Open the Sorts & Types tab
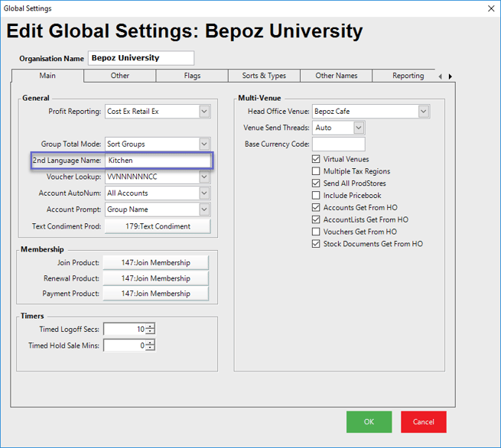This screenshot has width=501, height=448. [x=264, y=76]
